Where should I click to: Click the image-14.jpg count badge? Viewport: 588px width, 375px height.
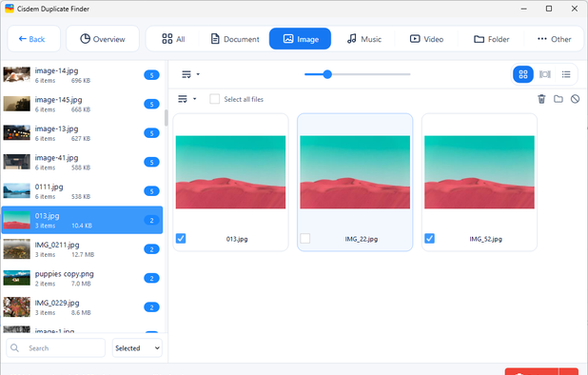(x=151, y=75)
